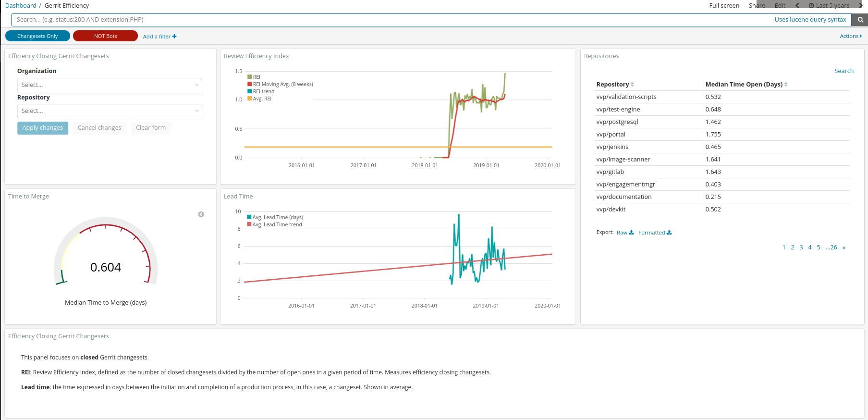
Task: Open the Organization select dropdown
Action: 110,85
